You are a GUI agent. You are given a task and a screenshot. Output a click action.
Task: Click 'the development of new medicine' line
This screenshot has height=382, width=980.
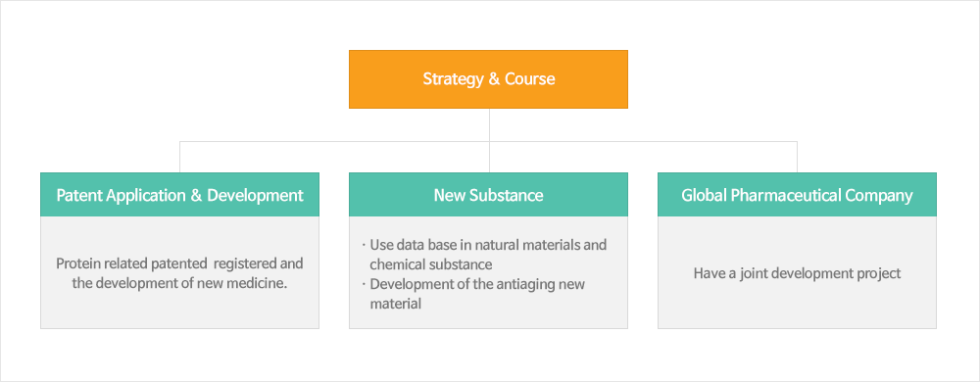click(x=180, y=283)
